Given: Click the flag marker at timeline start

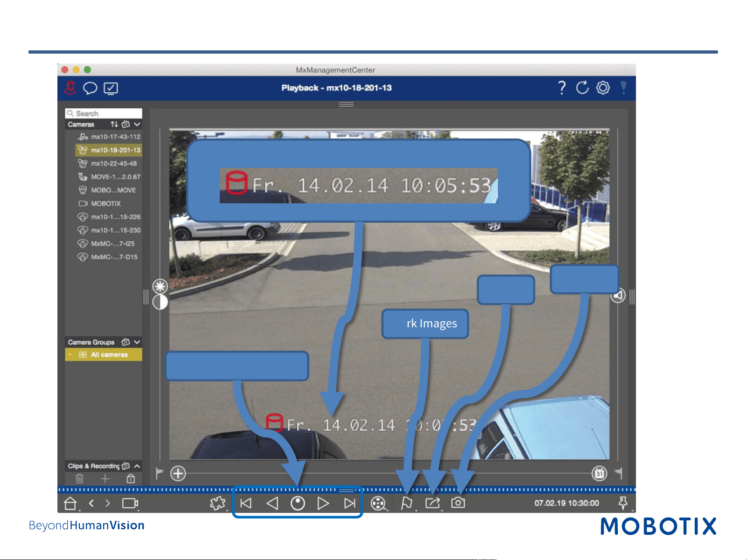Looking at the screenshot, I should (159, 473).
